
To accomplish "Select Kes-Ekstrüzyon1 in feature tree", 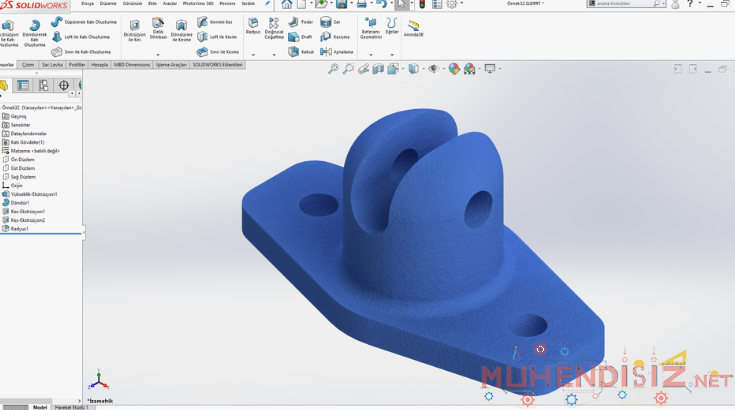I will point(27,211).
